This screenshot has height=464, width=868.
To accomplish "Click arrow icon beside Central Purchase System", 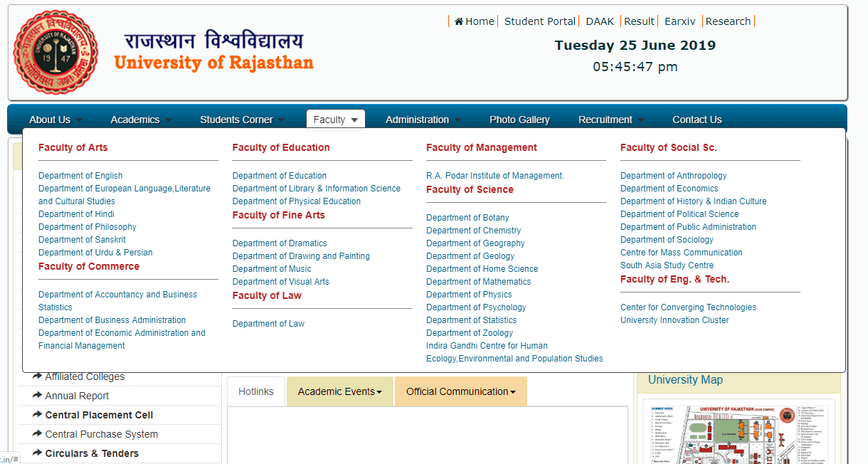I will coord(37,434).
